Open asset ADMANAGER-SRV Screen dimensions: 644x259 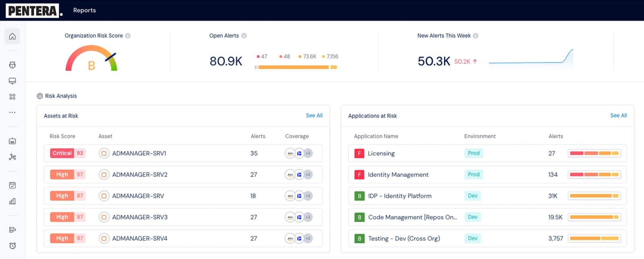click(x=138, y=196)
